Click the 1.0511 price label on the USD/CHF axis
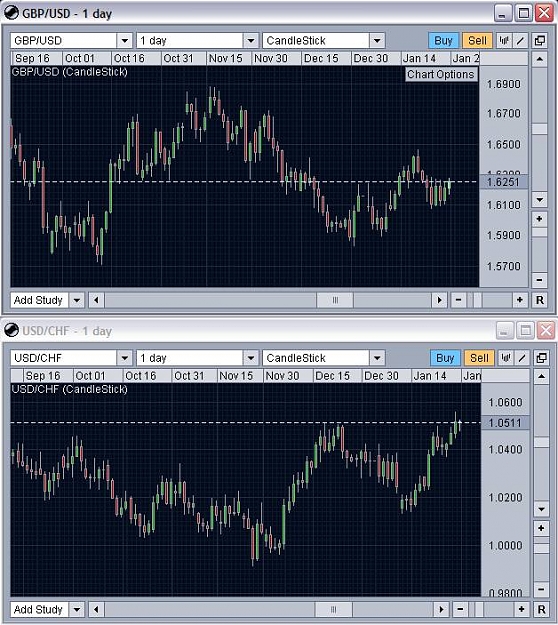558x625 pixels. [x=505, y=423]
